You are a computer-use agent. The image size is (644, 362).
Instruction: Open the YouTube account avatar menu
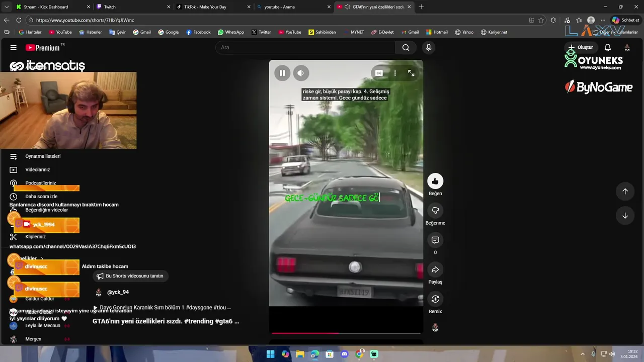tap(627, 47)
